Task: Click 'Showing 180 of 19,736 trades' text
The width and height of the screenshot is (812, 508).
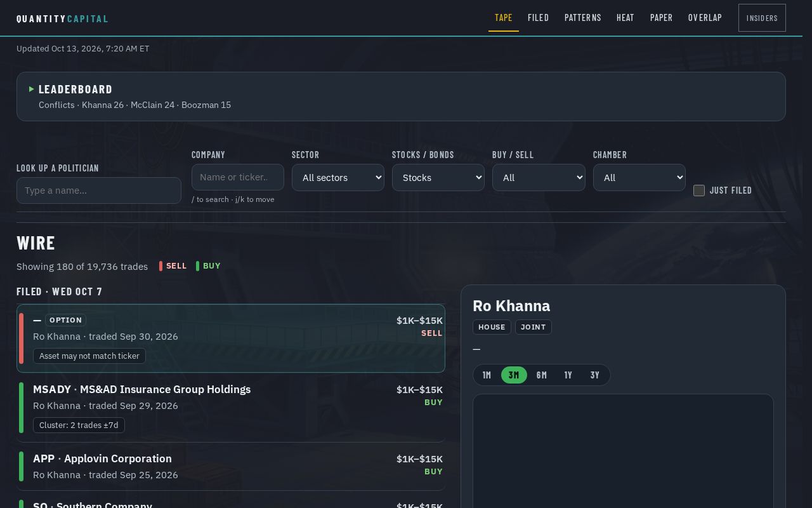Action: 82,267
